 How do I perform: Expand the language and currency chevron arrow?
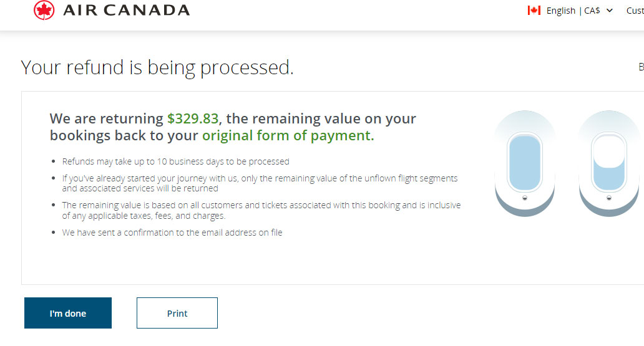[x=610, y=11]
